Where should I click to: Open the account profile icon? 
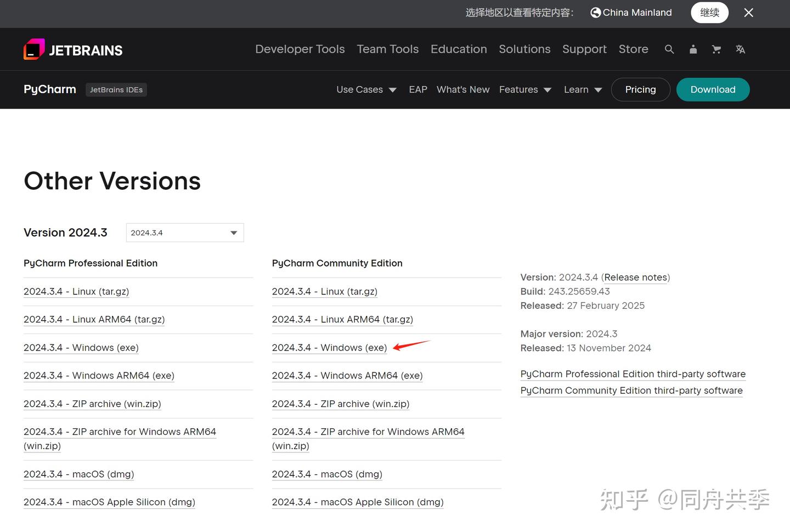(x=693, y=49)
